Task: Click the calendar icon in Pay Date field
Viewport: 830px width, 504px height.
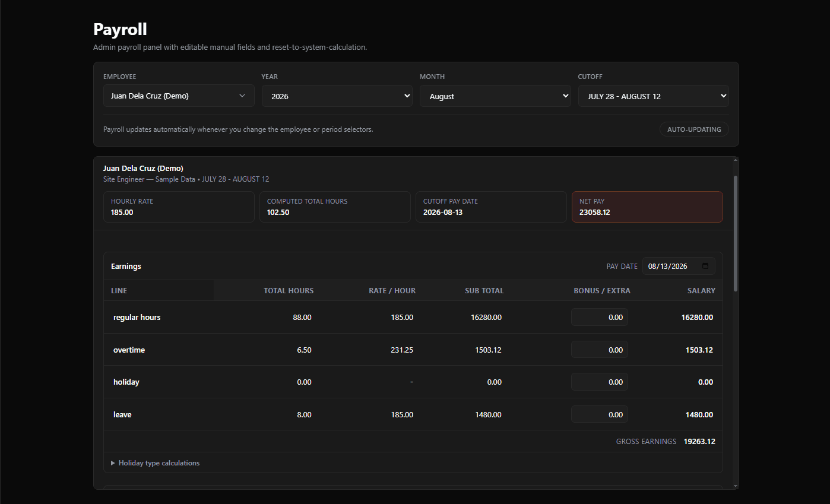Action: (705, 267)
